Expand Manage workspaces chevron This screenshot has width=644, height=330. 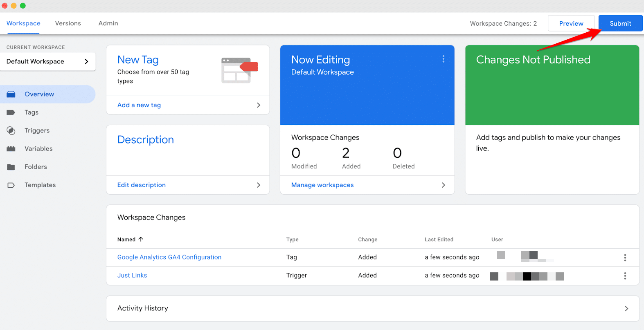pos(443,185)
